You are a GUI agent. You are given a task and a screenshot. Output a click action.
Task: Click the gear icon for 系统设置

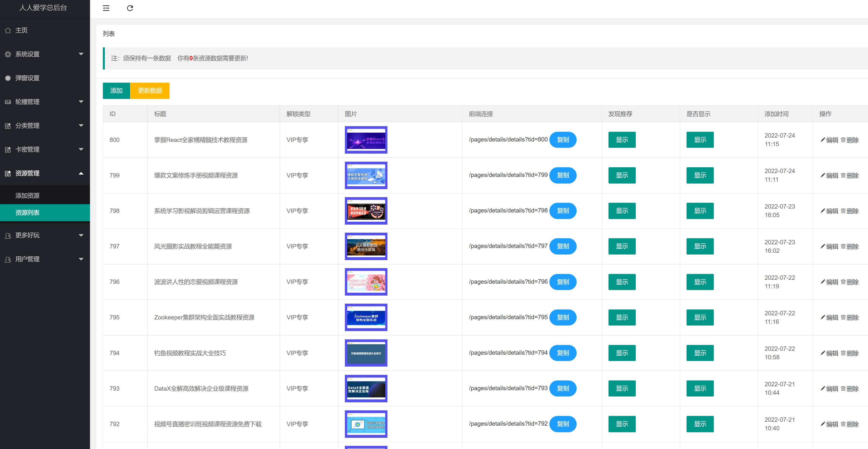8,54
